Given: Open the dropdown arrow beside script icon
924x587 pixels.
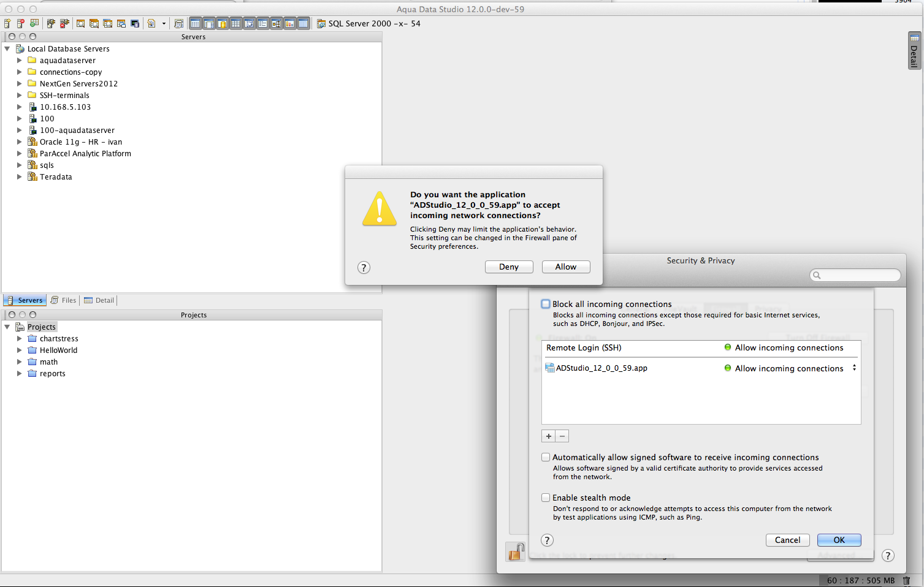Looking at the screenshot, I should coord(164,24).
